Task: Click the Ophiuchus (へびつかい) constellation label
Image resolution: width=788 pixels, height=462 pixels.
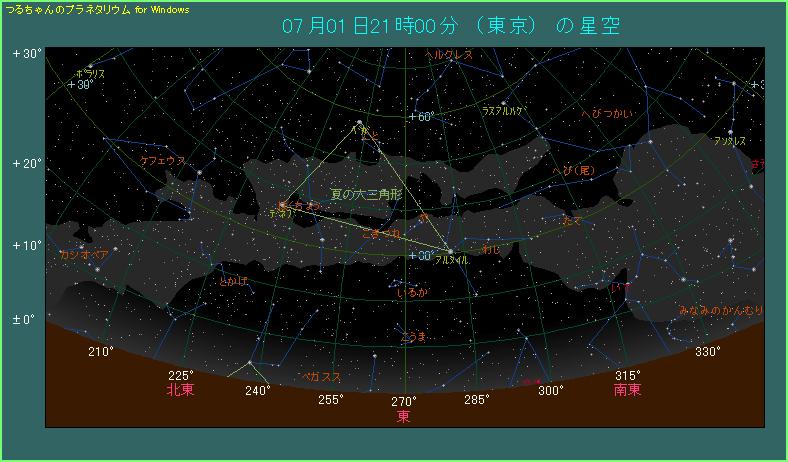Action: [x=607, y=114]
